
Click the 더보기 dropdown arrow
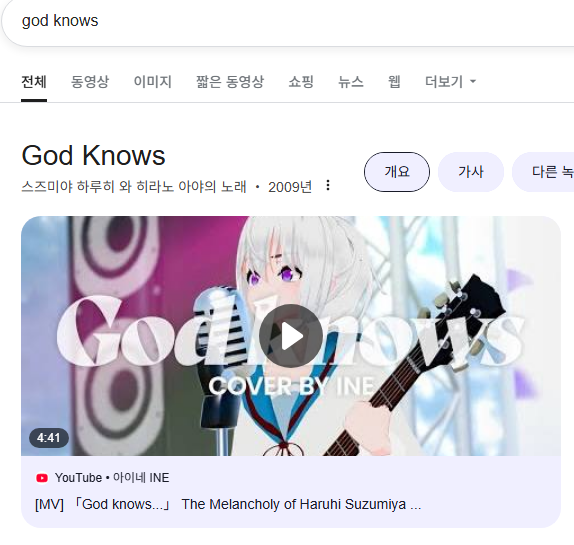[473, 81]
